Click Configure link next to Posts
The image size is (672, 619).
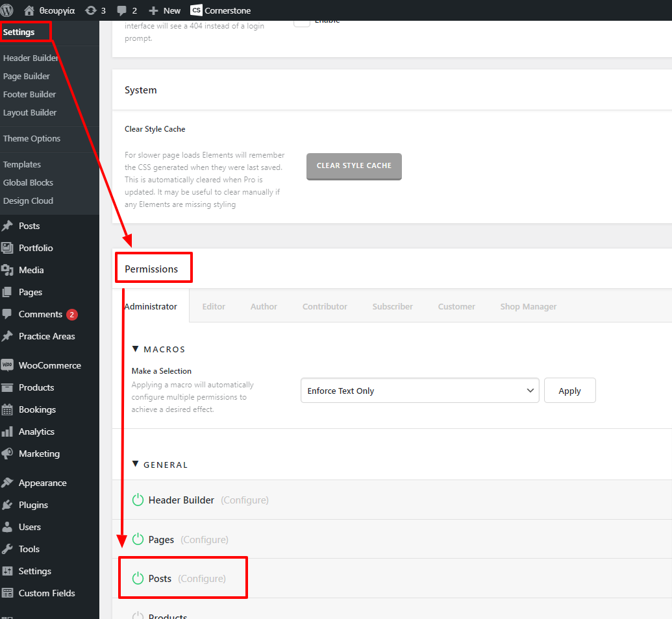coord(202,579)
